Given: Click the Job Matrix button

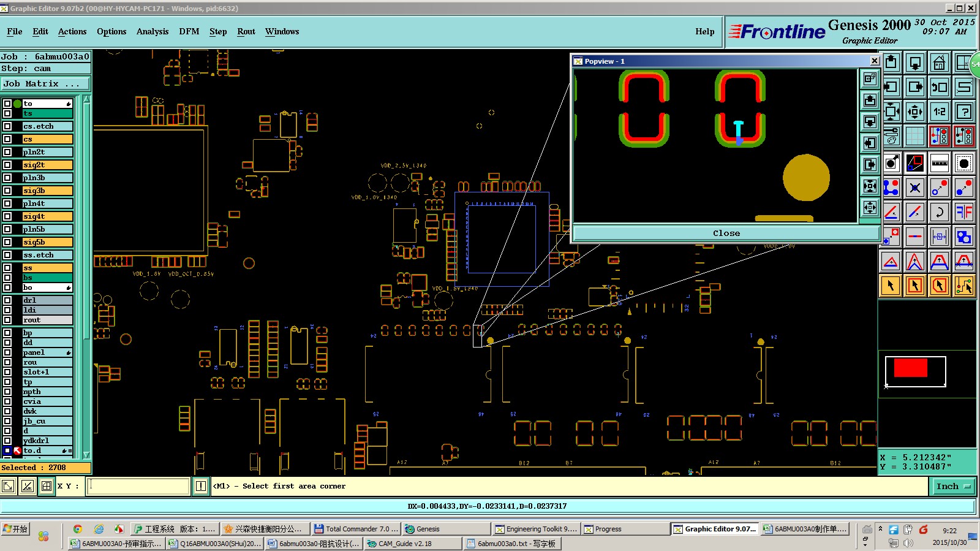Looking at the screenshot, I should pos(45,84).
